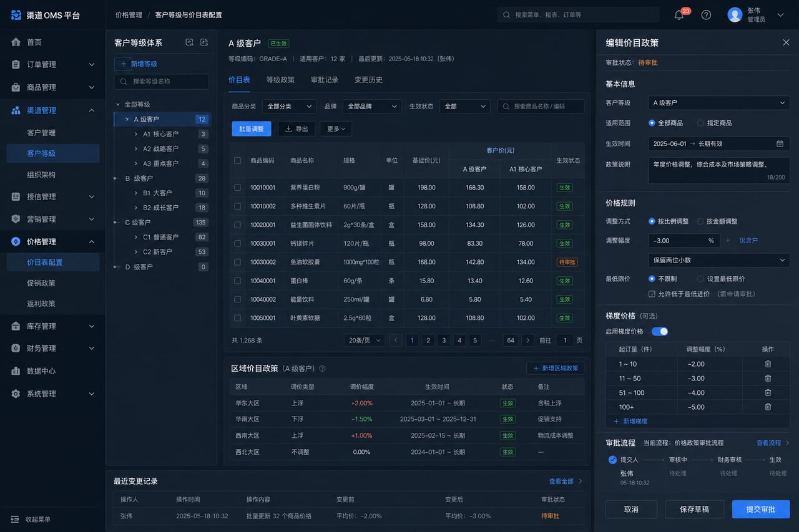Open the user account dropdown arrow
Screen dimensions: 799x532
[780, 15]
